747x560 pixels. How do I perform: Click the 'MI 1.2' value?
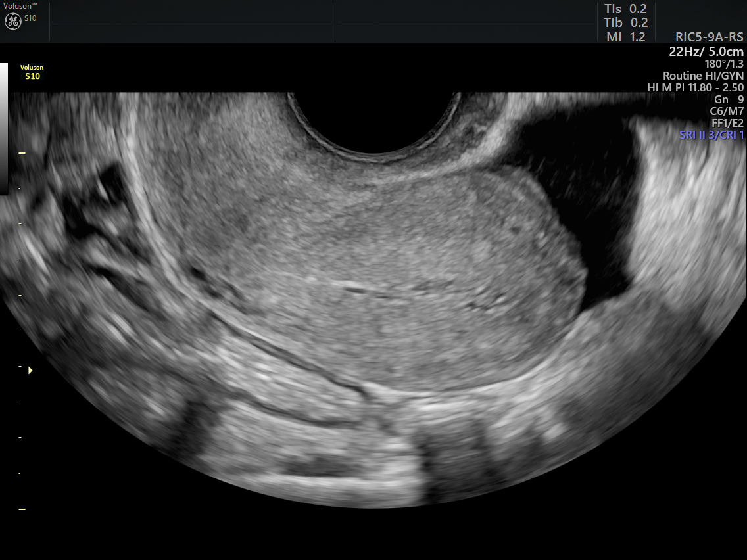626,37
